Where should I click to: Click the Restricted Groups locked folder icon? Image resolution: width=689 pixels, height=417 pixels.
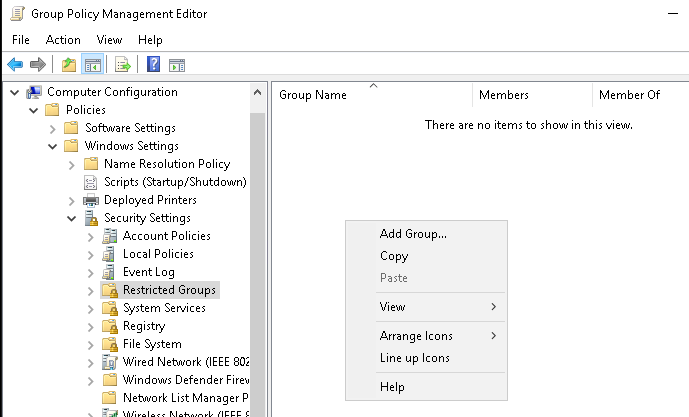[110, 290]
